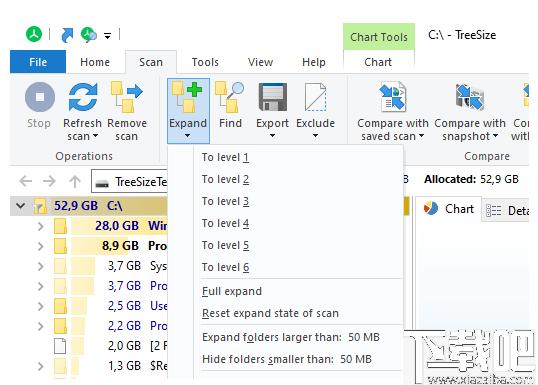Click the Forward navigation arrow
Viewport: 538px width, 385px height.
tap(49, 180)
